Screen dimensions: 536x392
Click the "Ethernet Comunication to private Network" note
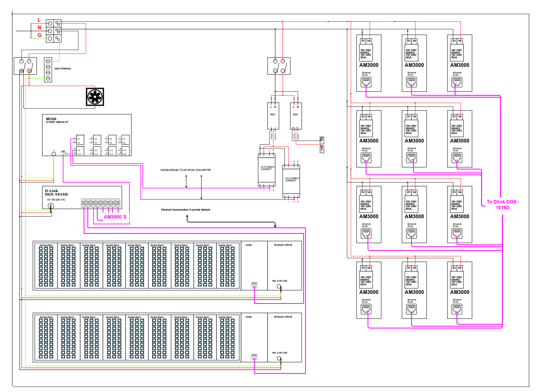[186, 210]
